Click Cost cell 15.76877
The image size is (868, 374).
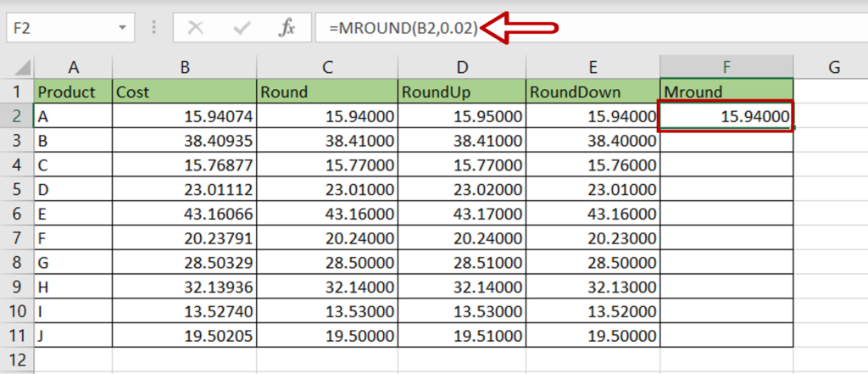184,165
